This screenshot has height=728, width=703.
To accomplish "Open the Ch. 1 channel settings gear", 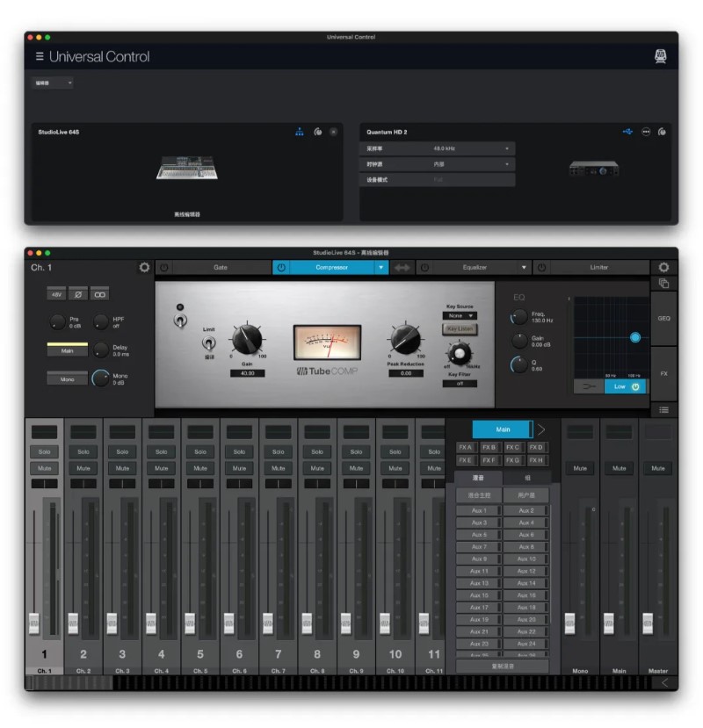I will tap(144, 268).
